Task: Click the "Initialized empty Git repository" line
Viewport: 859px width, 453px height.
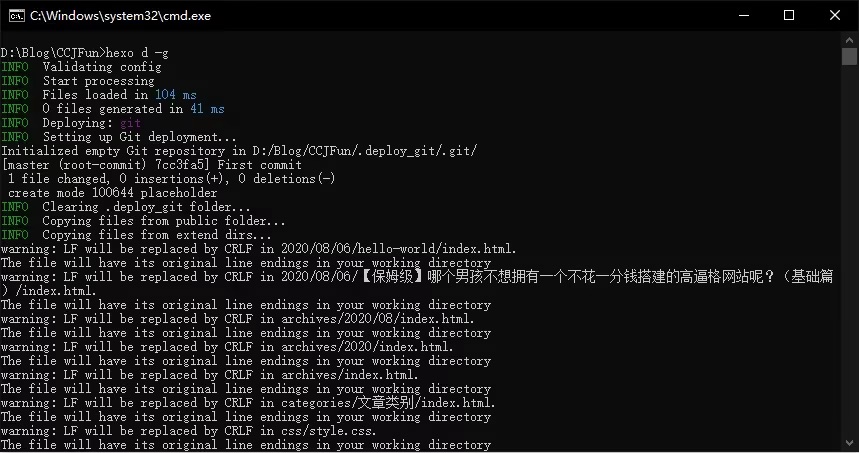Action: point(239,151)
